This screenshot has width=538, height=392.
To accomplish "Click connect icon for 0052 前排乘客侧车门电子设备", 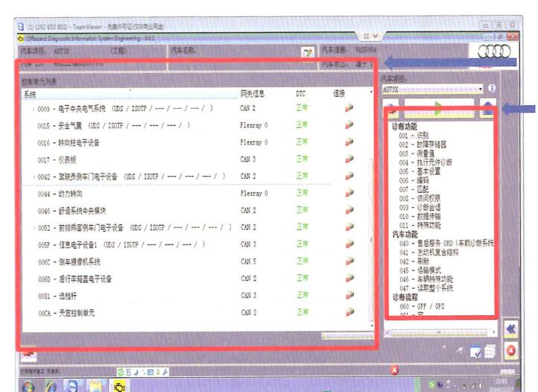I will pyautogui.click(x=349, y=227).
